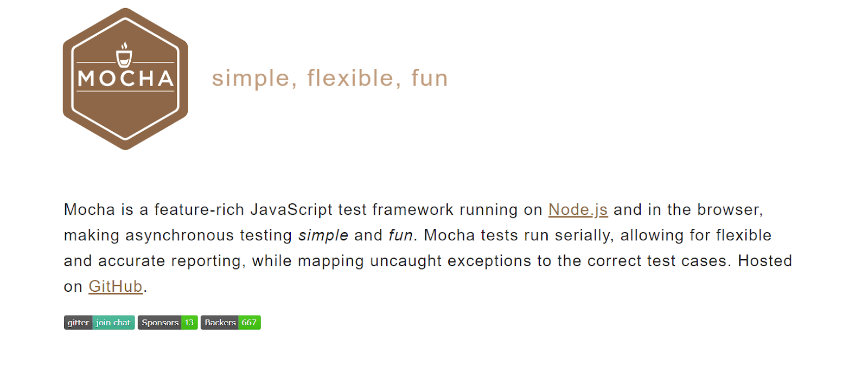Click the word "exceptions" in the paragraph
This screenshot has height=391, width=868.
tap(489, 261)
